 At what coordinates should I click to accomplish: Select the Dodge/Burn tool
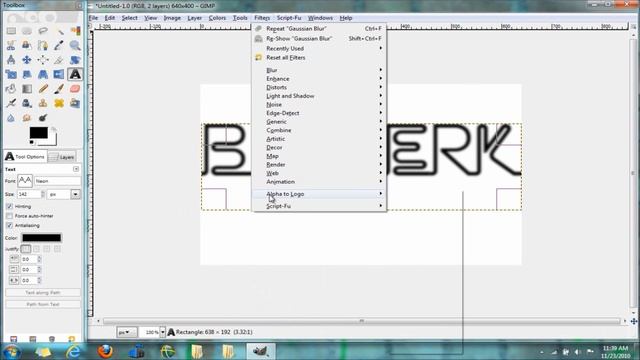(x=43, y=118)
